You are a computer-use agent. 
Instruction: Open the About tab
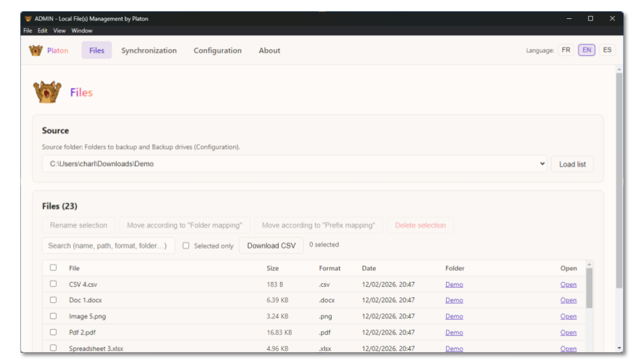pyautogui.click(x=269, y=50)
